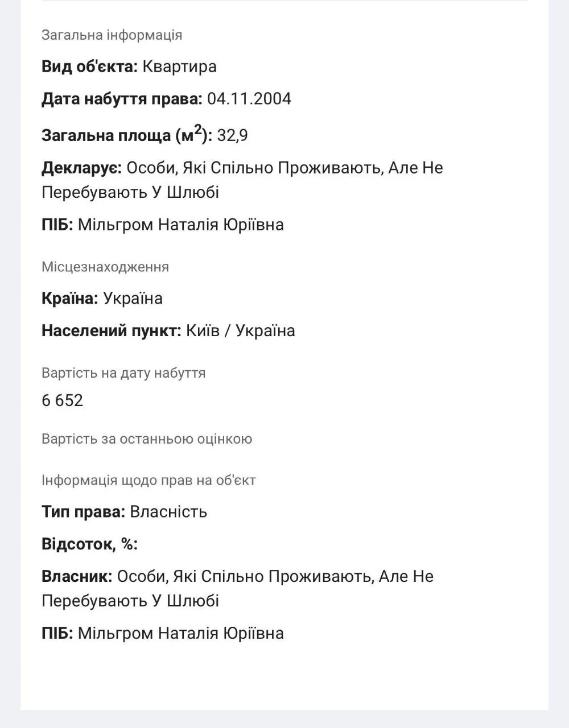
Task: Click the 'Вартість за останньою оцінкою' heading
Action: click(147, 439)
